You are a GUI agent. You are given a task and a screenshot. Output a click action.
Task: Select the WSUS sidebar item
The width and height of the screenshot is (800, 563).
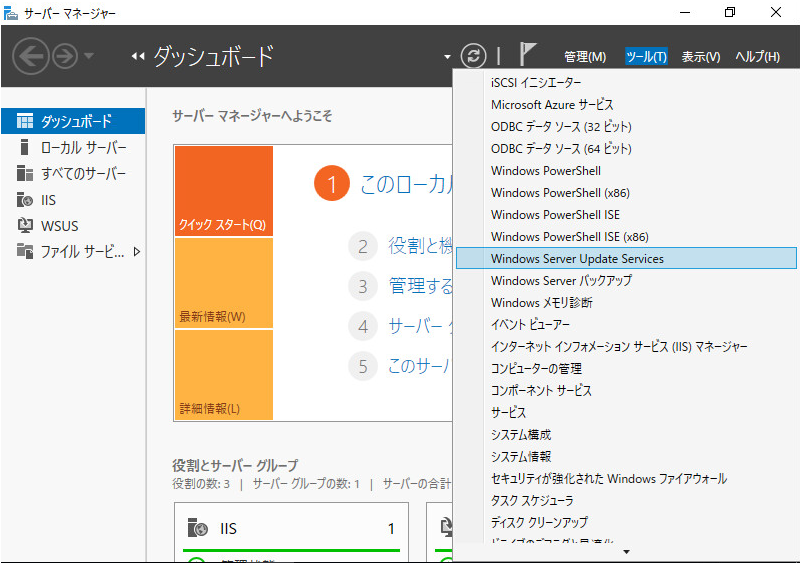click(x=59, y=225)
